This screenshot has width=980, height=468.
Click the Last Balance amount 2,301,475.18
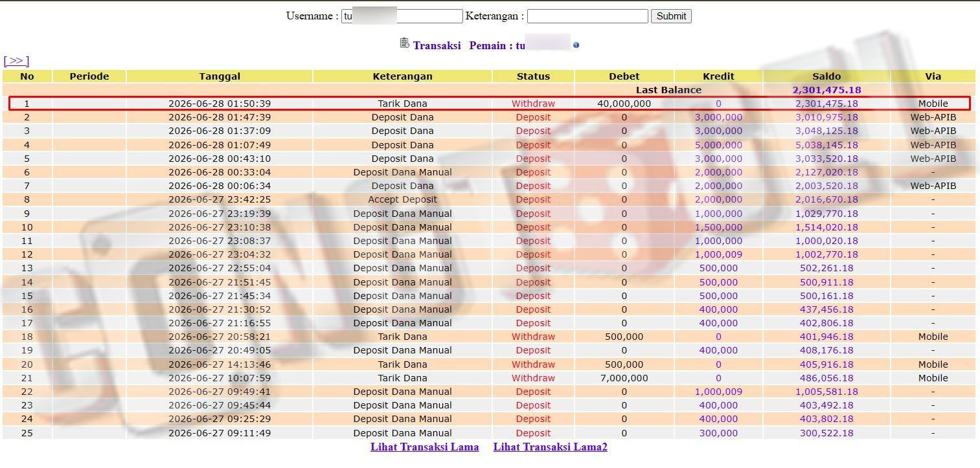pyautogui.click(x=826, y=90)
